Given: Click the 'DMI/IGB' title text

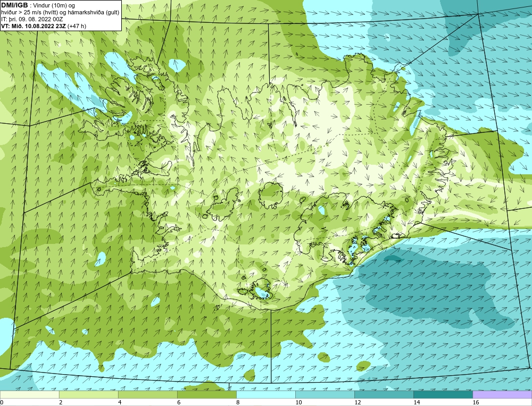Looking at the screenshot, I should [14, 5].
